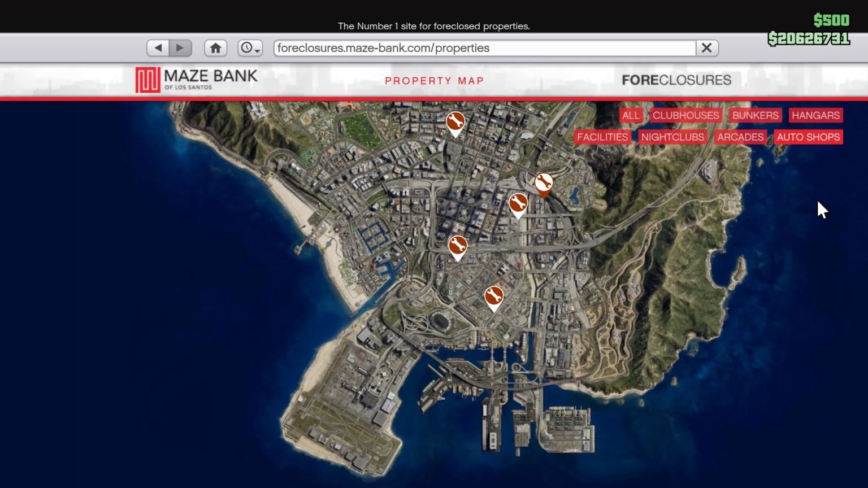Viewport: 868px width, 488px height.
Task: Filter map by Arcades
Action: (x=740, y=137)
